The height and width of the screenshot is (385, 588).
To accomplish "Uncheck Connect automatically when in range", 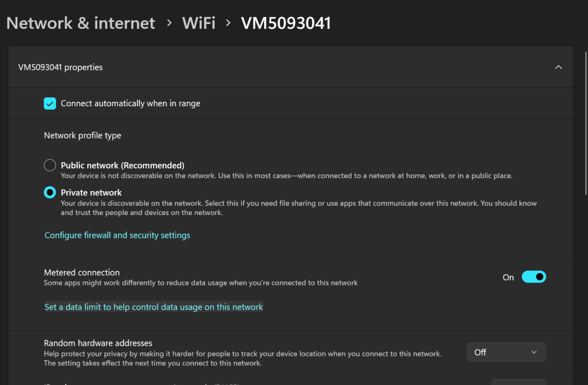I will [49, 103].
